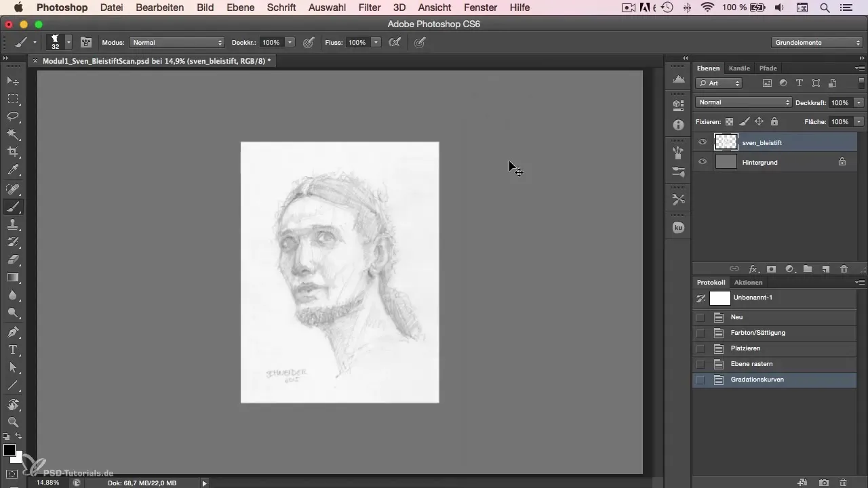Click the foreground color swatch
Image resolution: width=868 pixels, height=488 pixels.
[x=9, y=450]
